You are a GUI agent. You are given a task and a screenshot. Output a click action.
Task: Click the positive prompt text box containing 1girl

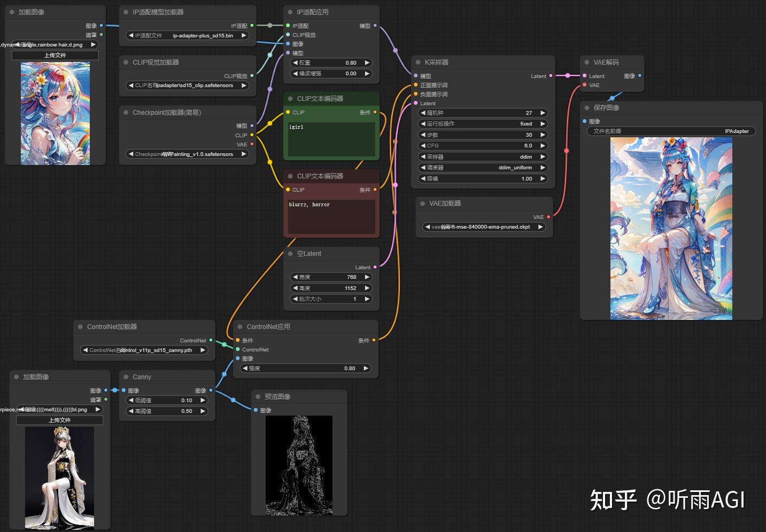tap(331, 139)
